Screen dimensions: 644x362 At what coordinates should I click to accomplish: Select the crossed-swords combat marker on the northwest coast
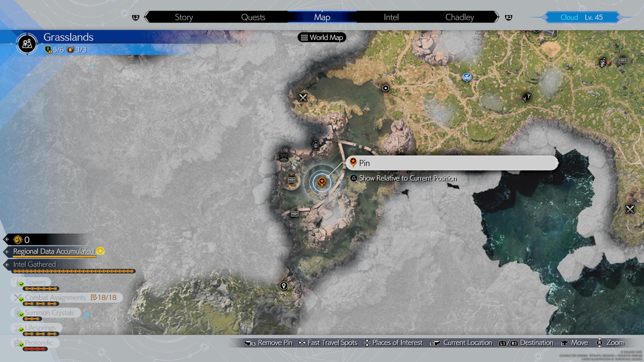pos(303,98)
